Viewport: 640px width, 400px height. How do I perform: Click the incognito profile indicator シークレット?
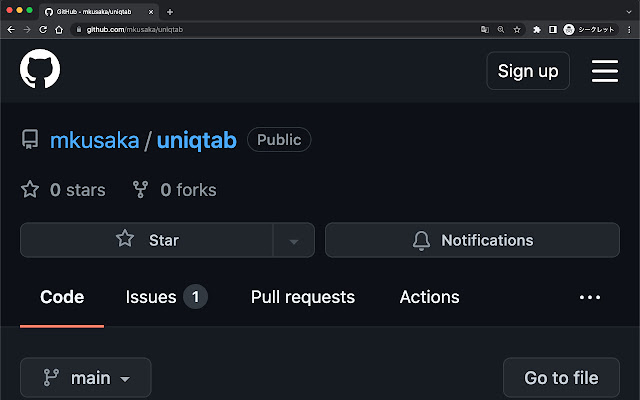pyautogui.click(x=589, y=29)
